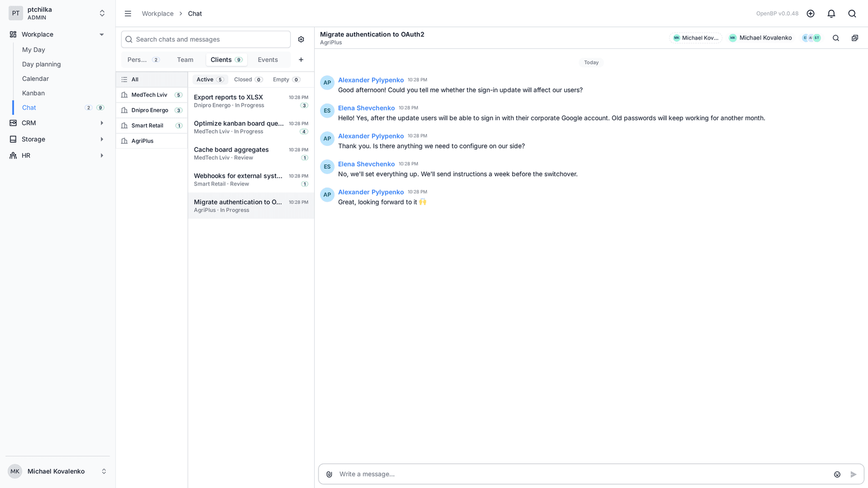
Task: Expand the HR section arrow
Action: (101, 156)
